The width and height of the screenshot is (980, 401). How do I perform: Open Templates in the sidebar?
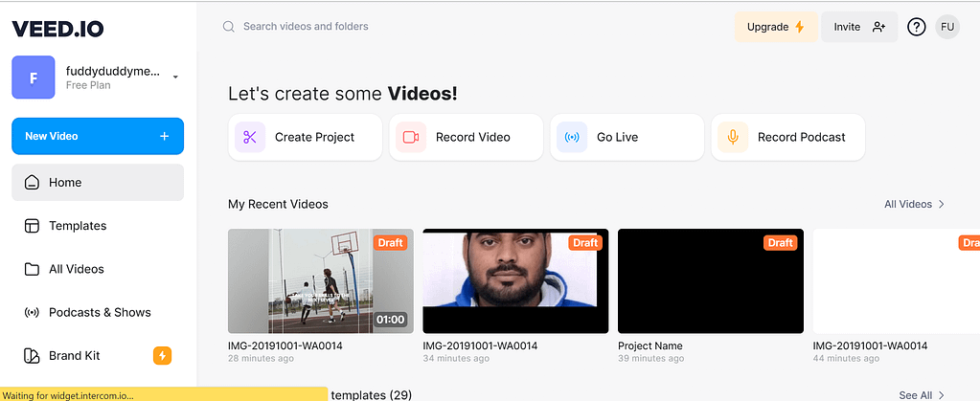tap(98, 226)
